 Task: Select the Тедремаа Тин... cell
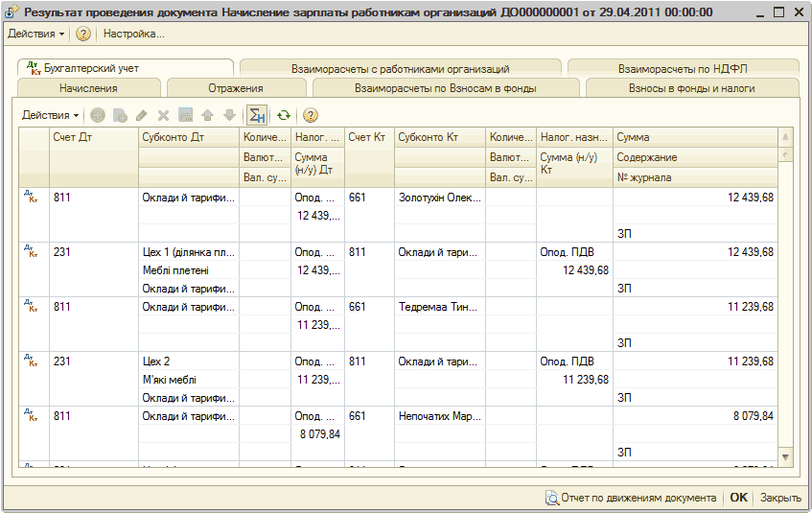[x=440, y=307]
